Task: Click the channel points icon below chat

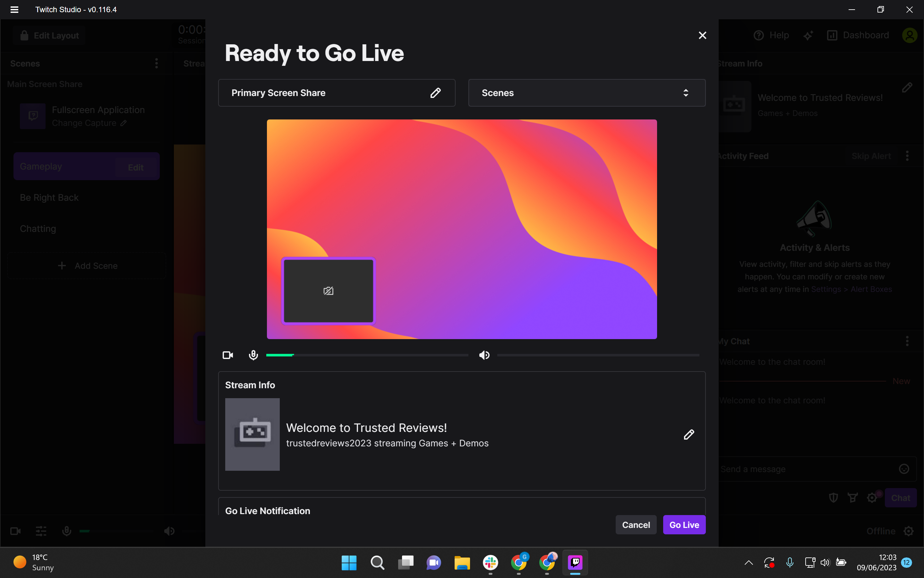Action: coord(852,498)
